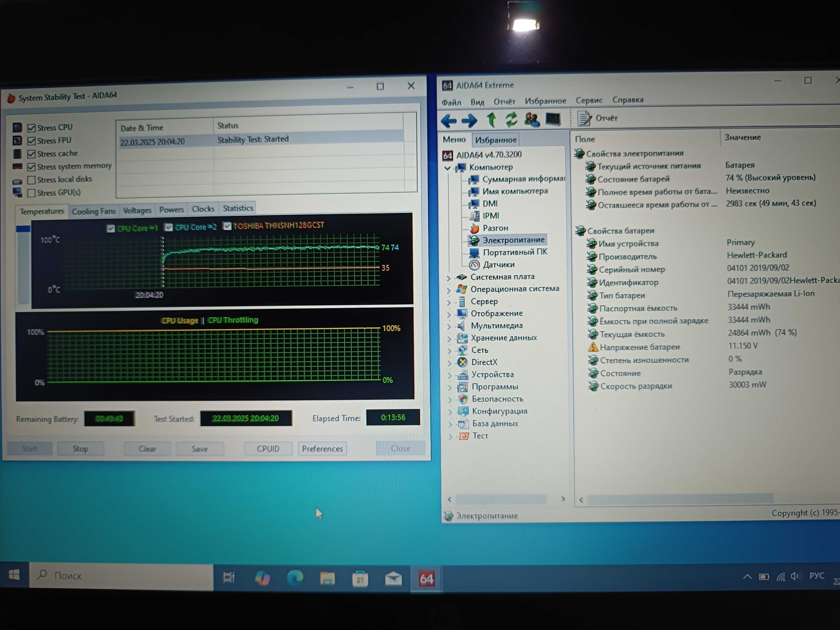Click the monitor diagnostics toolbar icon
The height and width of the screenshot is (630, 840).
553,119
